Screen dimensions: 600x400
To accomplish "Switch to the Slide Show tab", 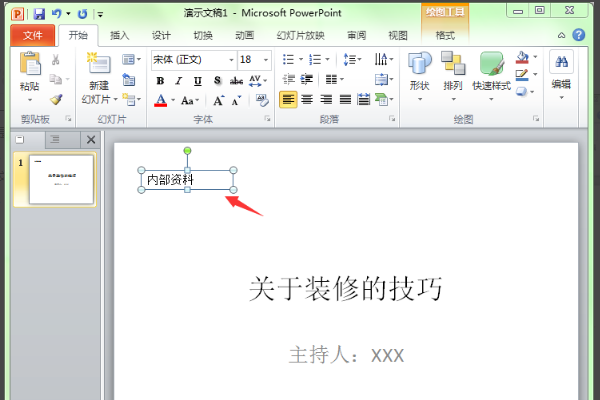I will (x=301, y=36).
